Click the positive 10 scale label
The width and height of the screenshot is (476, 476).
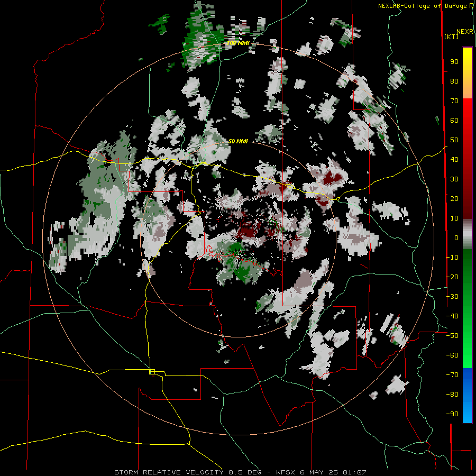pos(454,218)
